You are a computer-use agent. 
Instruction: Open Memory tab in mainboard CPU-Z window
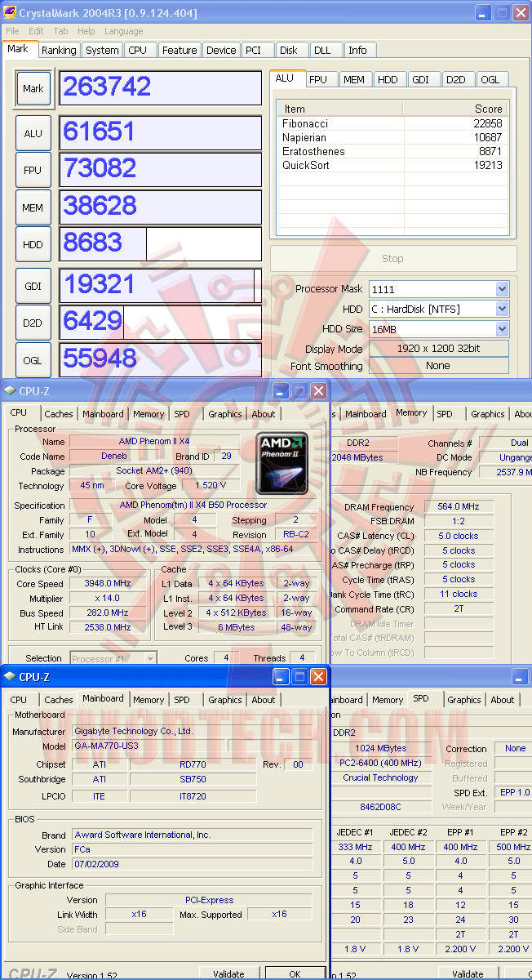[x=149, y=700]
